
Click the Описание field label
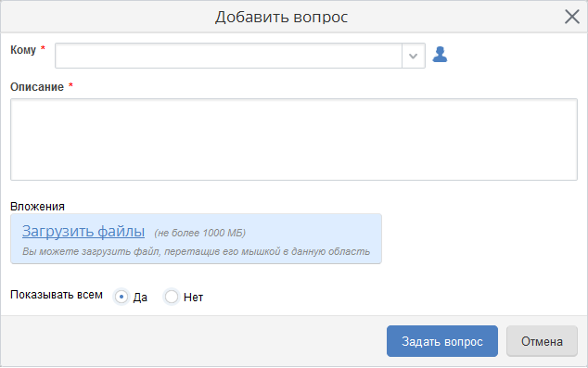(x=37, y=87)
